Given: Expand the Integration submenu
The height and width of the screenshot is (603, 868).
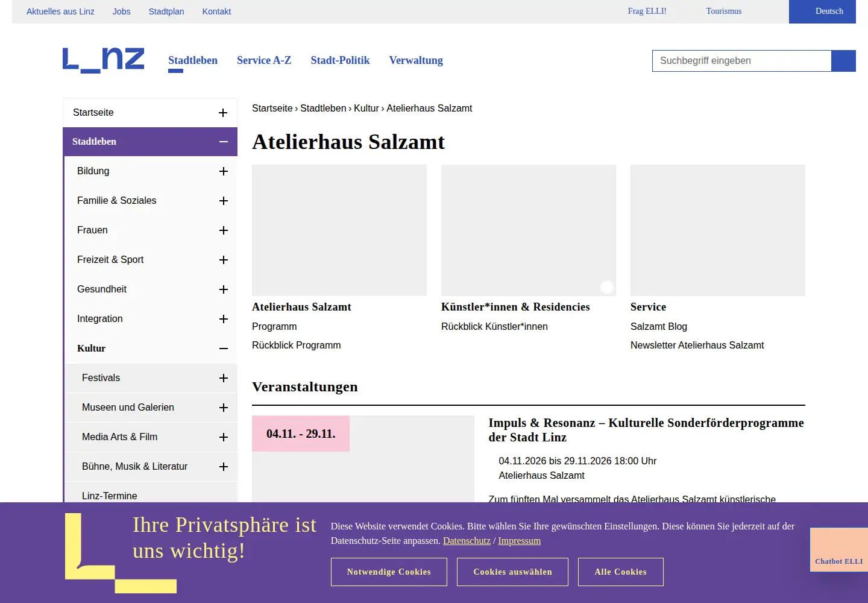Looking at the screenshot, I should pyautogui.click(x=224, y=319).
